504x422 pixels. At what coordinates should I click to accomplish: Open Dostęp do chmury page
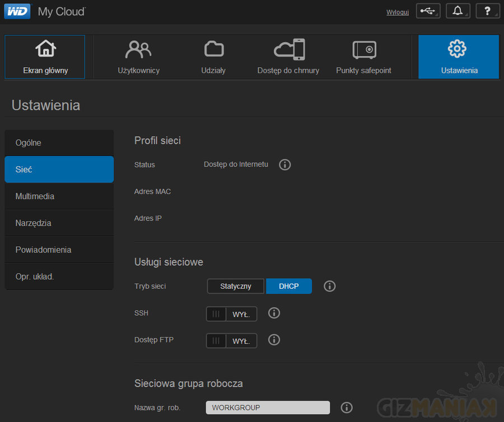[x=288, y=57]
